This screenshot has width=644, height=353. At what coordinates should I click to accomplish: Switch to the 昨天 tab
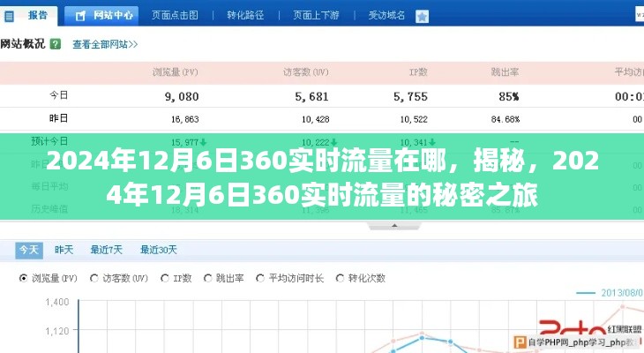64,250
